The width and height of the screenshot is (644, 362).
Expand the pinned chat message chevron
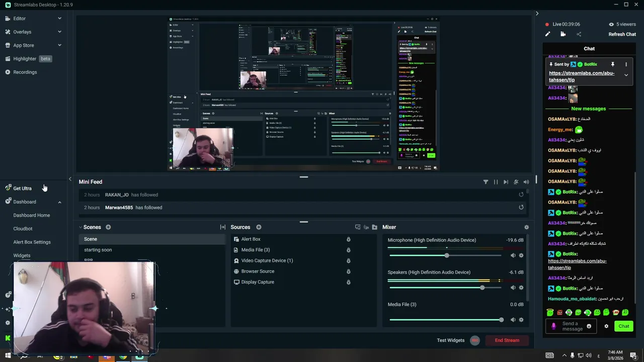pyautogui.click(x=626, y=75)
